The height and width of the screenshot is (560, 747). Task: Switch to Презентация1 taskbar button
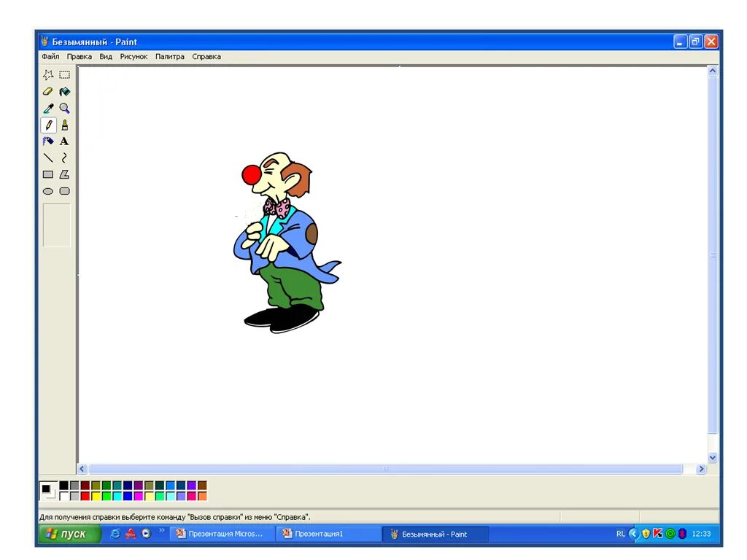[329, 534]
